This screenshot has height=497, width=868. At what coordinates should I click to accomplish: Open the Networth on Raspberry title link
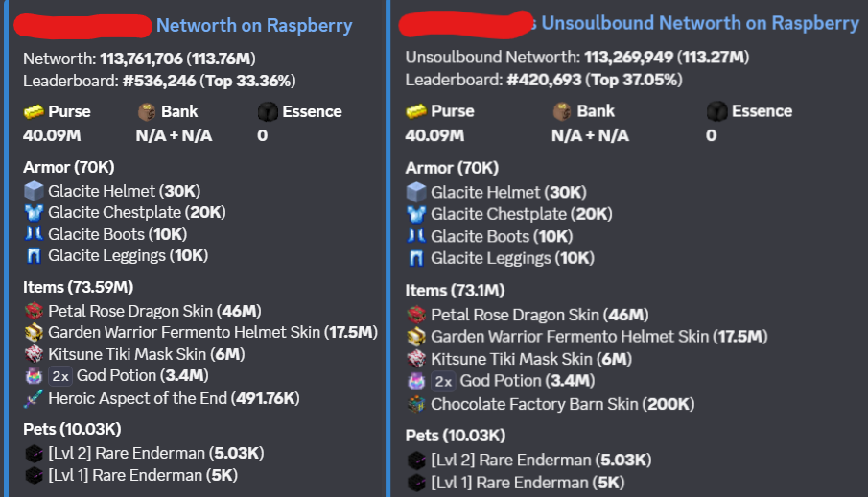tap(254, 26)
